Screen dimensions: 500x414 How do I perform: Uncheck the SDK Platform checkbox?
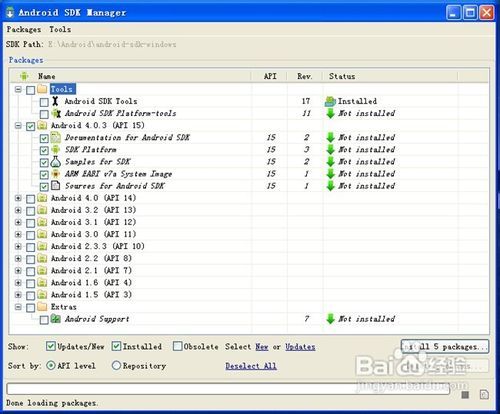click(44, 150)
